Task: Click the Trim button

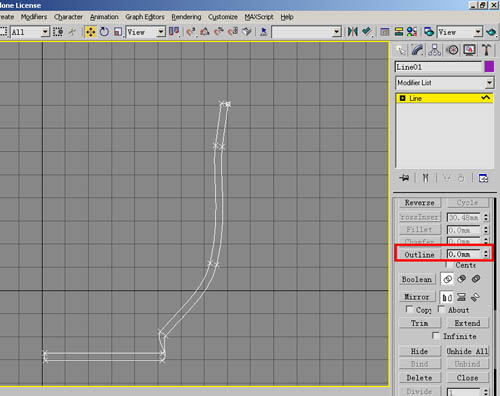Action: 420,323
